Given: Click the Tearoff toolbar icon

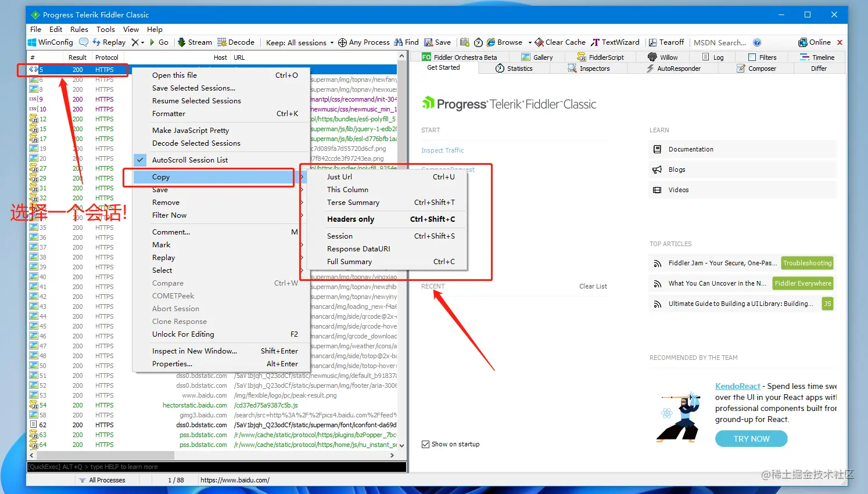Looking at the screenshot, I should [653, 42].
